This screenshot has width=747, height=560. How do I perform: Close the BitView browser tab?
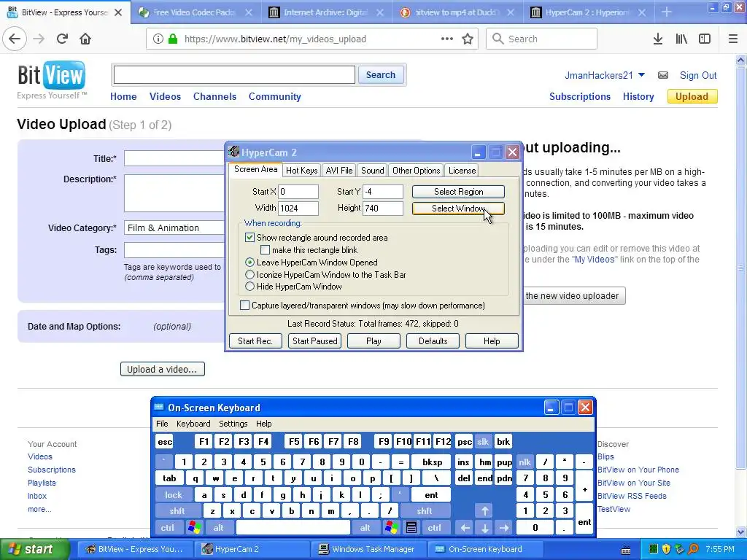point(118,12)
